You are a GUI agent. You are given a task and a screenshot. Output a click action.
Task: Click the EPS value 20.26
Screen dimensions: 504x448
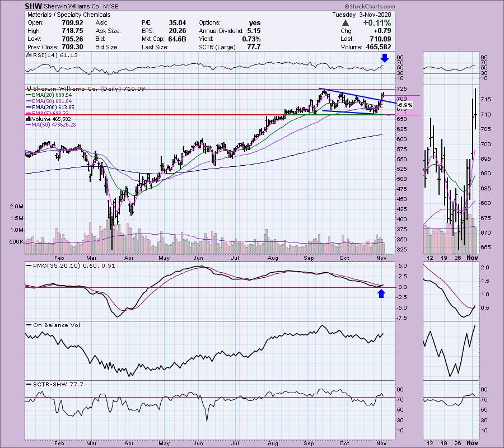[178, 31]
